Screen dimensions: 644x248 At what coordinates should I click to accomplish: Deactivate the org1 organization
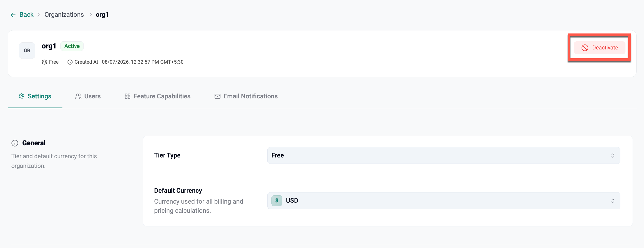(600, 48)
